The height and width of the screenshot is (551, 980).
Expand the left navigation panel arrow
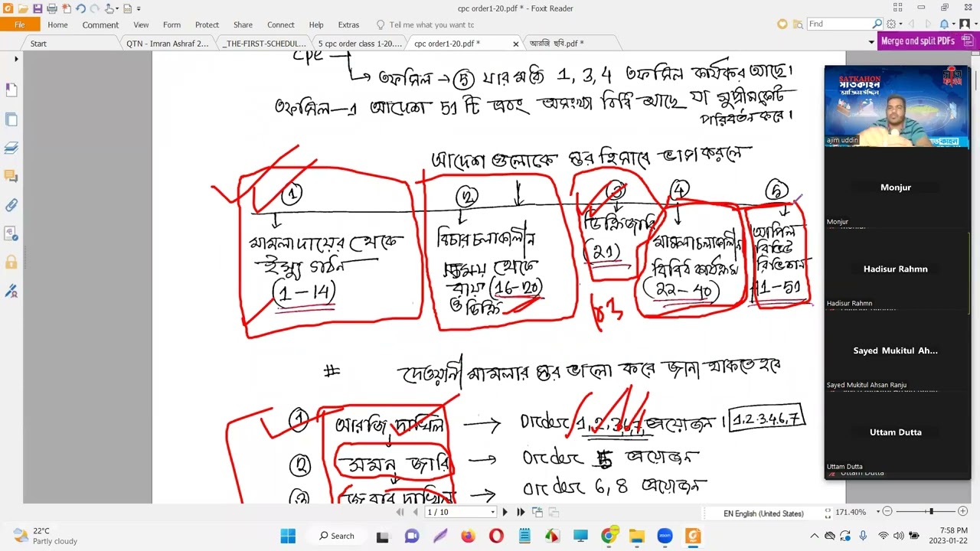[16, 59]
